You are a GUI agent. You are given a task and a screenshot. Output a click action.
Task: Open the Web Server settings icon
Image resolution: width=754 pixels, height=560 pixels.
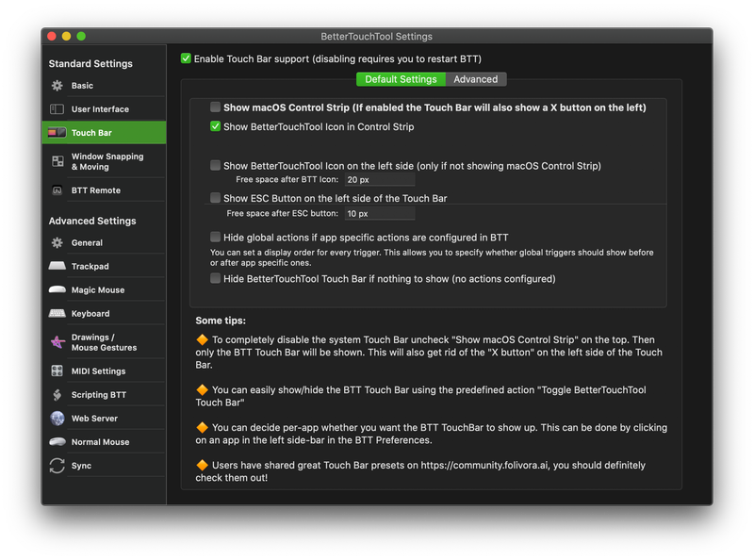[x=58, y=418]
